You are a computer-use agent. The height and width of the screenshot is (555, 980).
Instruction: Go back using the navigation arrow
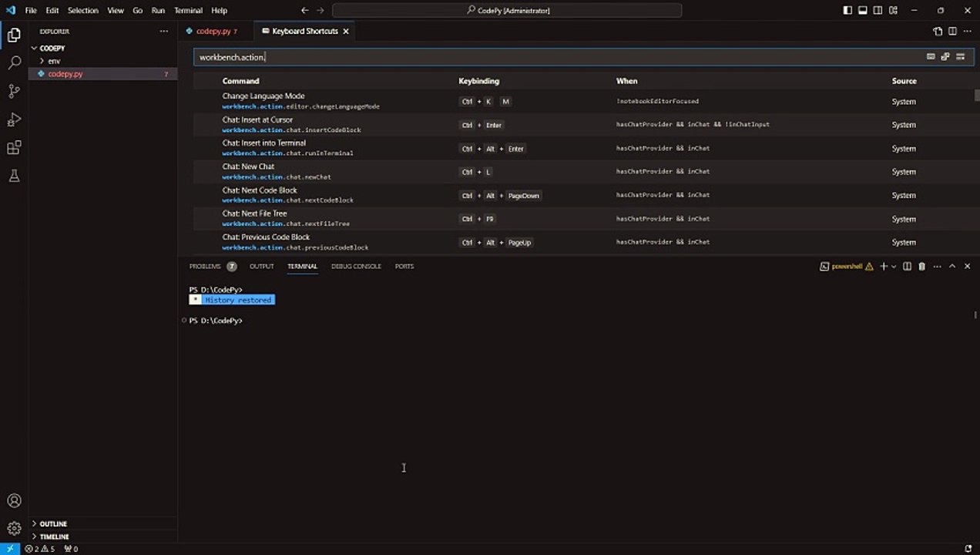click(304, 10)
